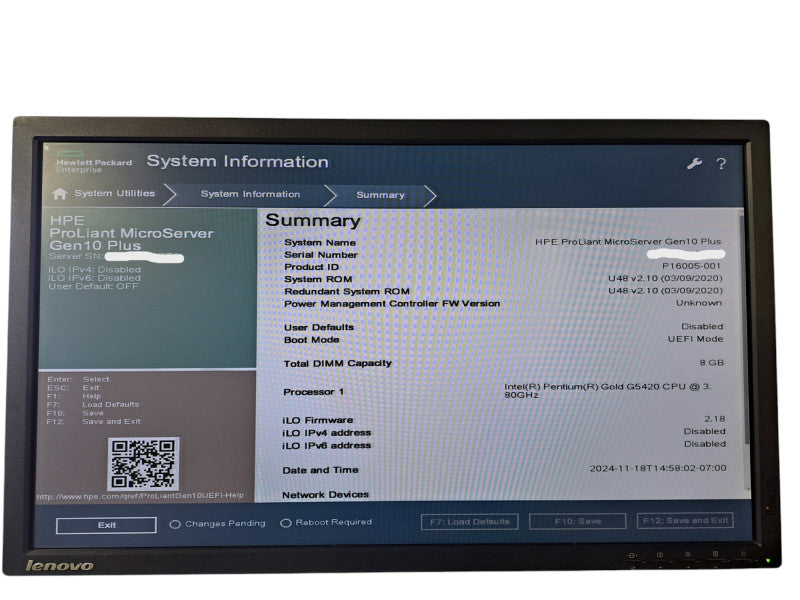This screenshot has height=600, width=800.
Task: Click F12: Save and Exit button
Action: 685,520
